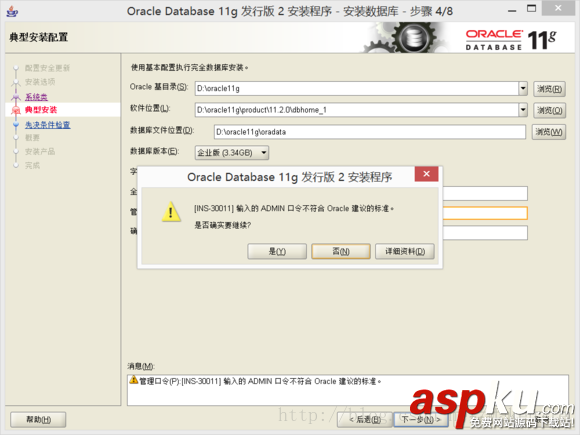This screenshot has height=435, width=580.
Task: Close the INS-30011 warning dialog
Action: 426,174
